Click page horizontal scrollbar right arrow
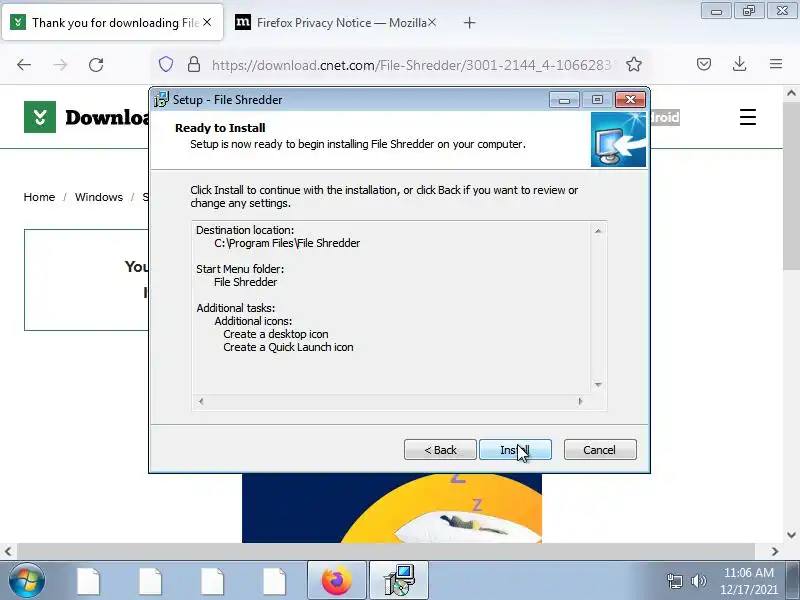This screenshot has width=800, height=600. click(x=775, y=551)
